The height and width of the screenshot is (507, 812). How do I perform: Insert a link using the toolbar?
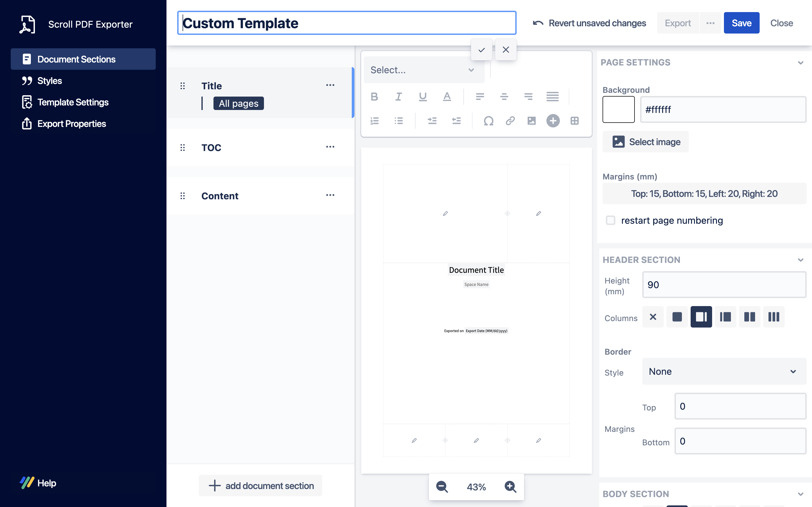click(x=510, y=121)
